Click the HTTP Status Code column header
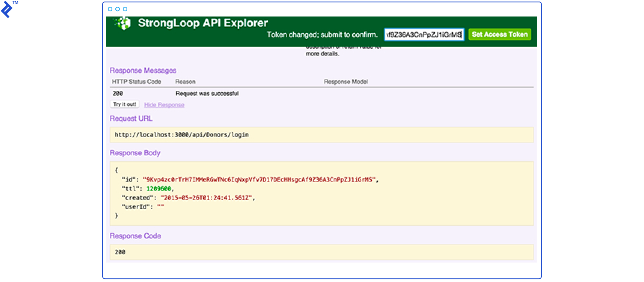The image size is (644, 282). coord(136,82)
